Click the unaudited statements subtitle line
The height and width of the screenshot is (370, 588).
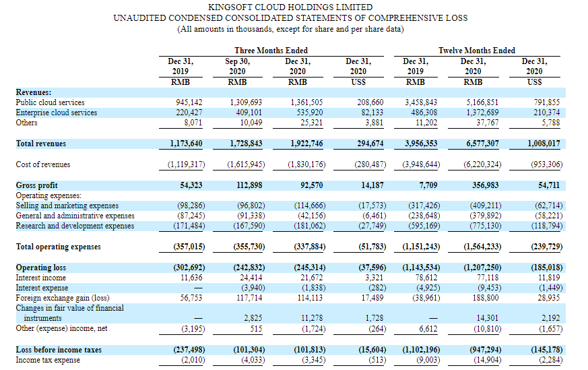click(x=290, y=18)
